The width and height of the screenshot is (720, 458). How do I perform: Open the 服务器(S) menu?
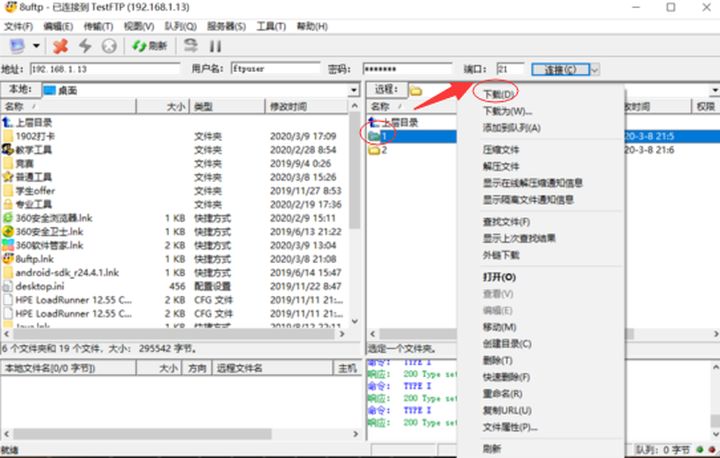coord(226,25)
